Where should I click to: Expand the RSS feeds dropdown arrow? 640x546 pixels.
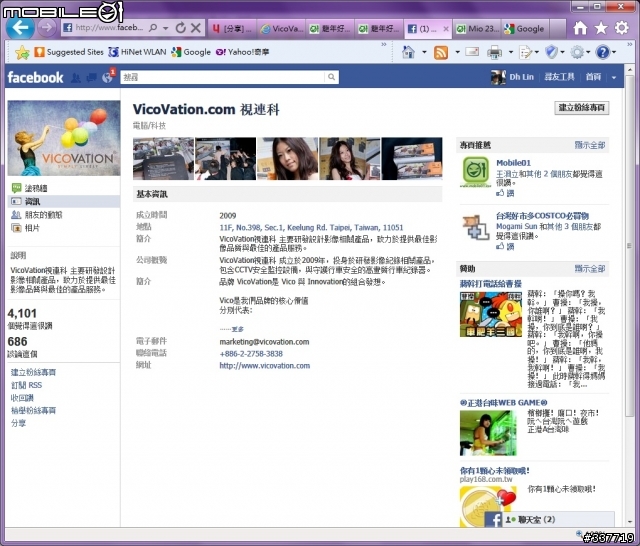pos(457,52)
